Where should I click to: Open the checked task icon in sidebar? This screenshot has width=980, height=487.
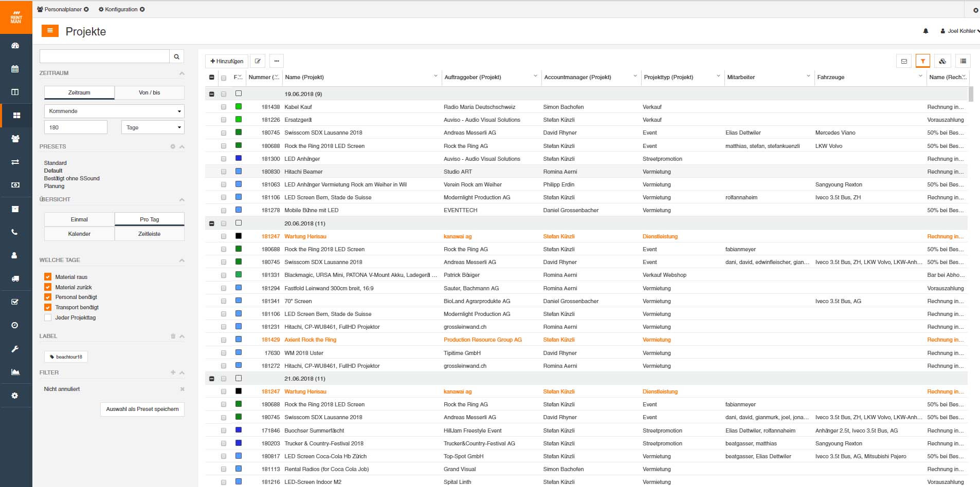[15, 302]
